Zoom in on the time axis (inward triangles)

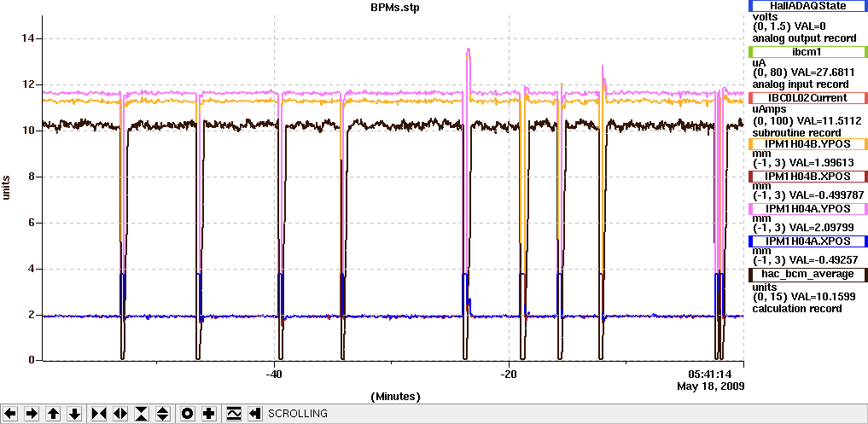click(98, 414)
